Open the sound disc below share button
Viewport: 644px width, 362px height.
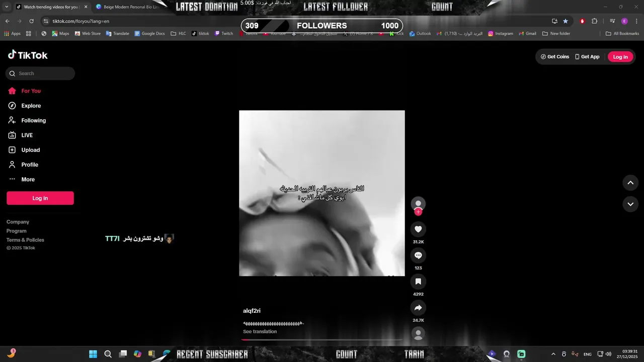(418, 333)
